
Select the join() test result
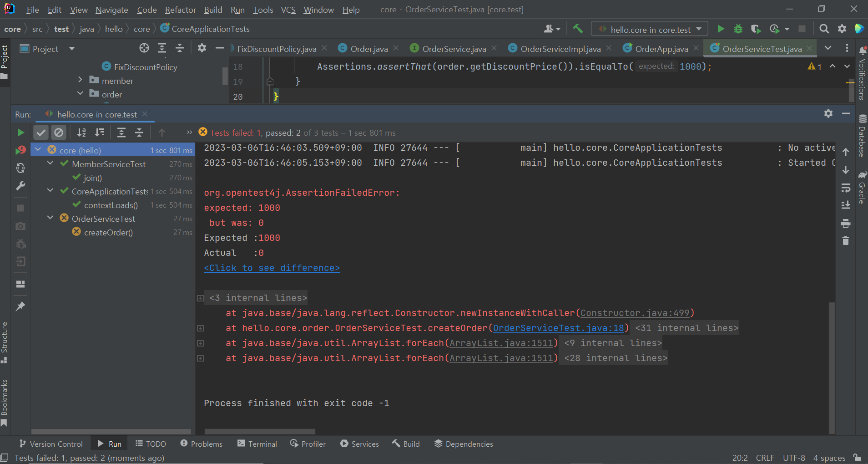(x=93, y=178)
